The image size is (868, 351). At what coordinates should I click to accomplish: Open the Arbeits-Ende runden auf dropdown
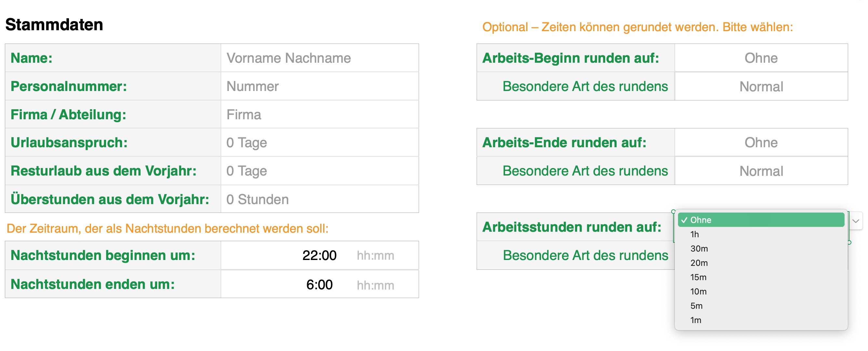point(761,142)
